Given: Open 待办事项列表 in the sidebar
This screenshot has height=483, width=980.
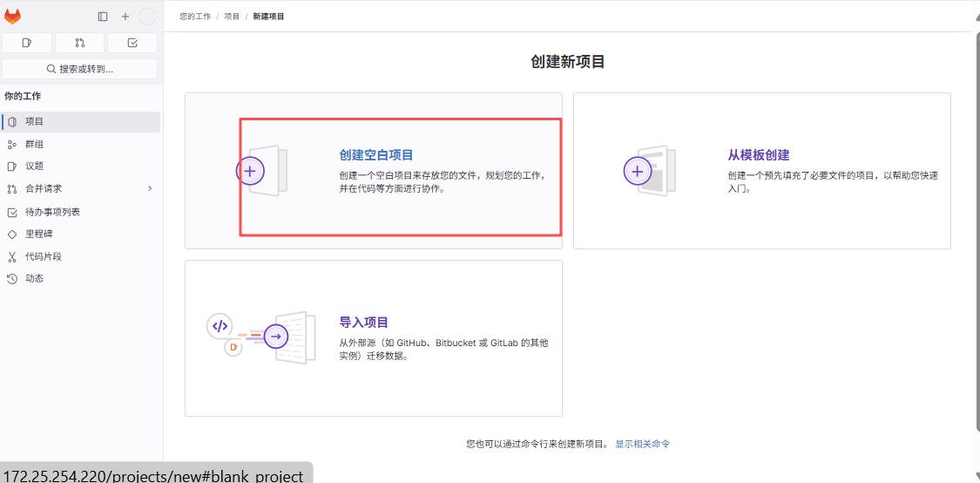Looking at the screenshot, I should [81, 212].
